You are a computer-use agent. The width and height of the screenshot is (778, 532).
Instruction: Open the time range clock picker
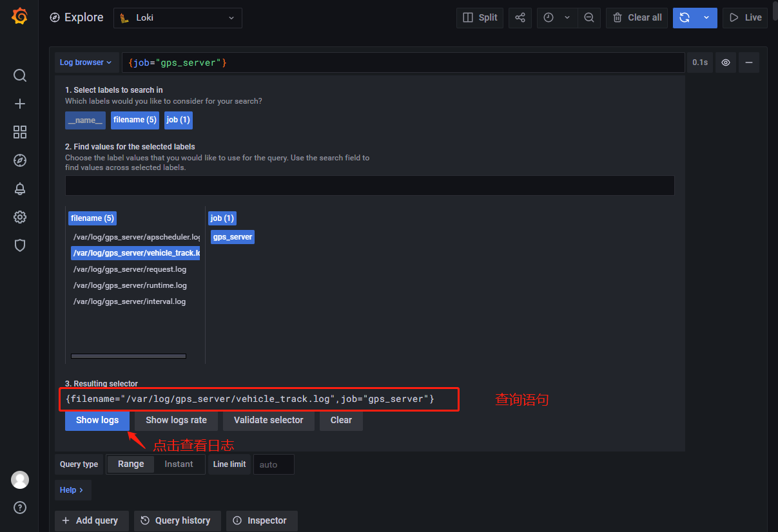[549, 17]
